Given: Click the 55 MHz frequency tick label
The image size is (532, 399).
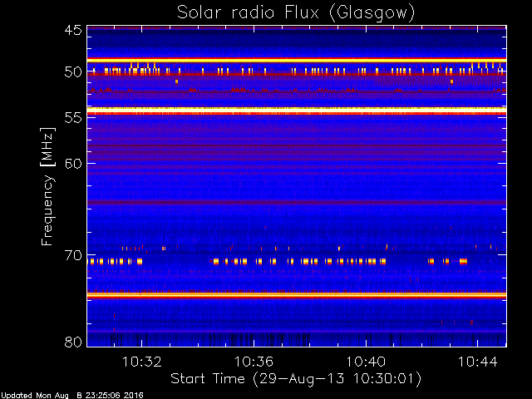Looking at the screenshot, I should point(73,118).
